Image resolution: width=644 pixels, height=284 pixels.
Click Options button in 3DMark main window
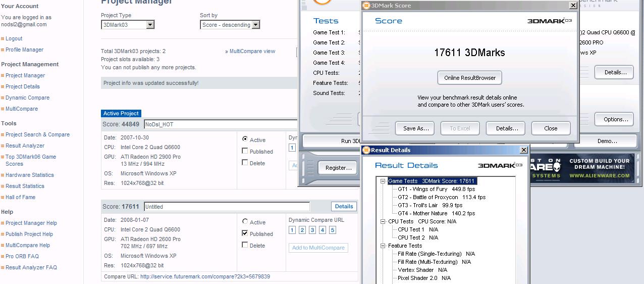coord(614,119)
